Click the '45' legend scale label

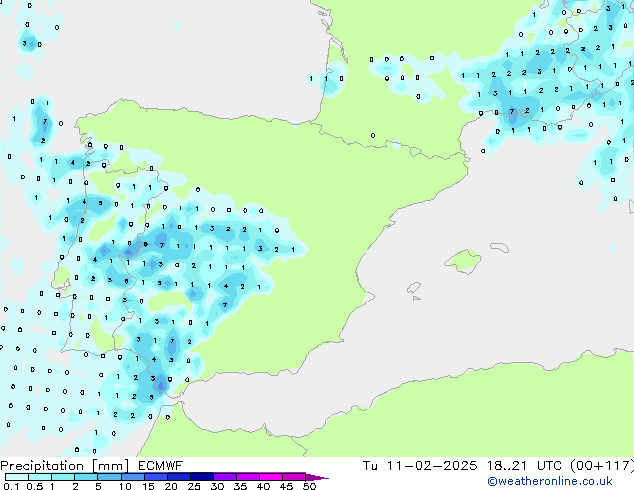[286, 486]
